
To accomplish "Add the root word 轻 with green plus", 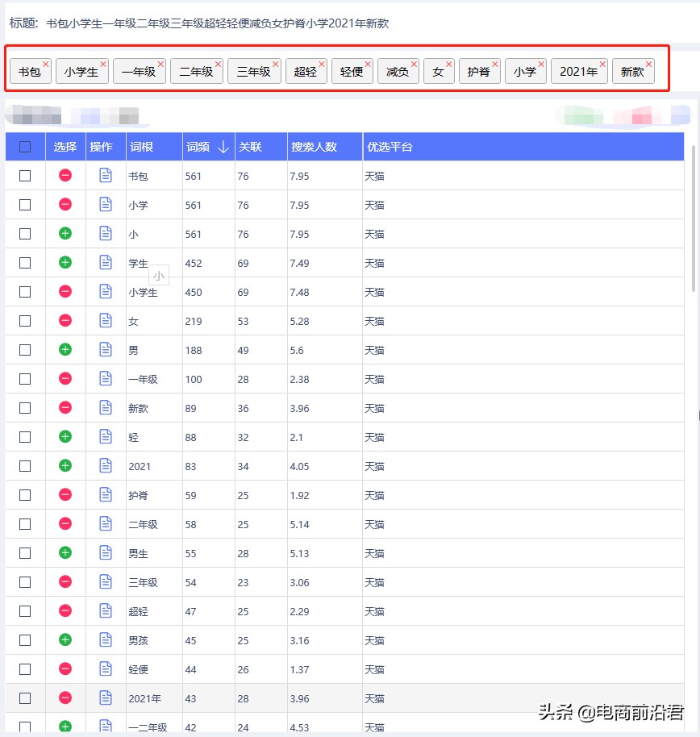I will 65,437.
